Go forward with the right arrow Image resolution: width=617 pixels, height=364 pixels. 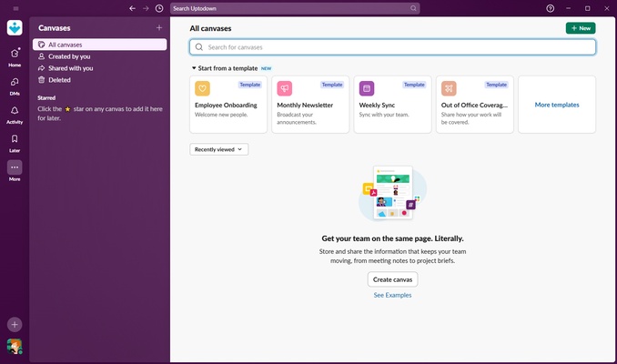coord(146,8)
